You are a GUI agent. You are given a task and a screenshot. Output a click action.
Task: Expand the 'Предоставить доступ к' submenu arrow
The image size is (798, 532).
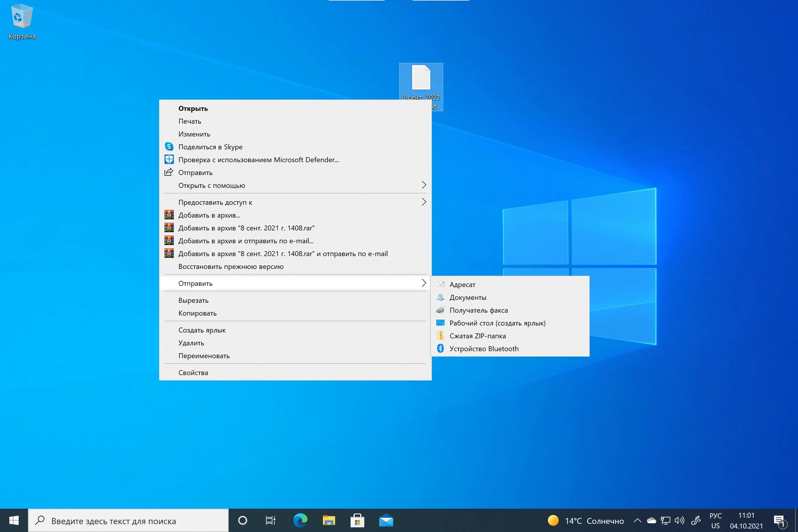click(x=423, y=202)
